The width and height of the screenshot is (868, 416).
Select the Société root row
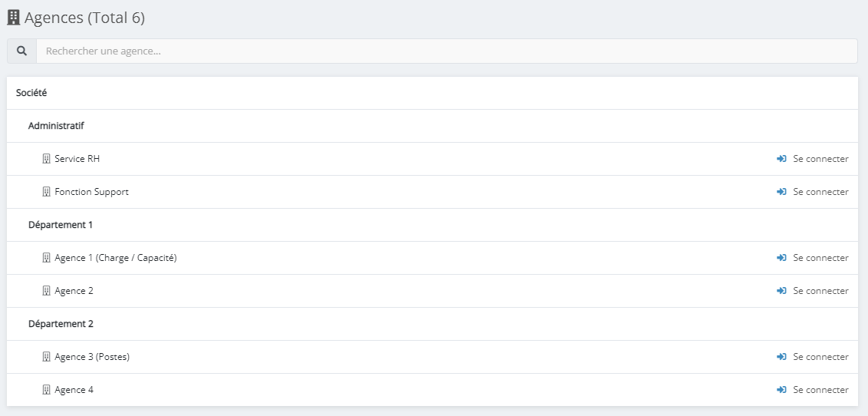click(31, 93)
